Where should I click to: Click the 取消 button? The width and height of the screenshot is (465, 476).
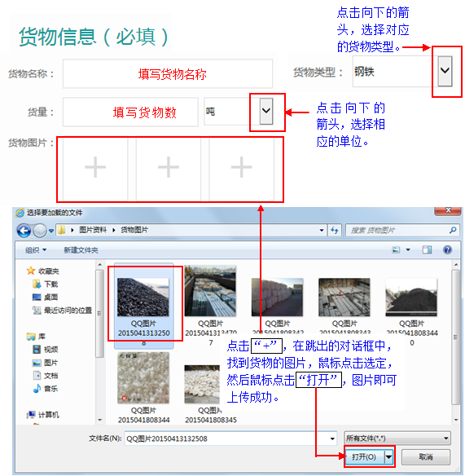[426, 457]
